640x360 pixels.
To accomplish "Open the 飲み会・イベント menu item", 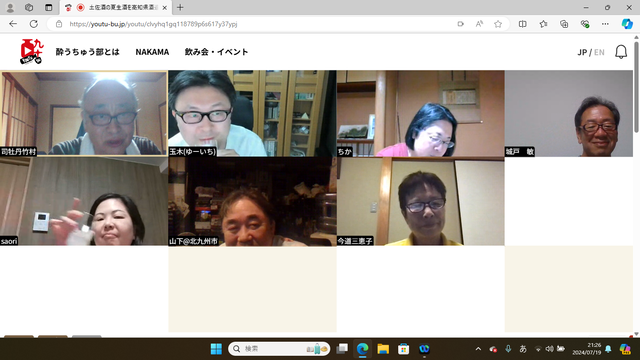I will (x=216, y=52).
